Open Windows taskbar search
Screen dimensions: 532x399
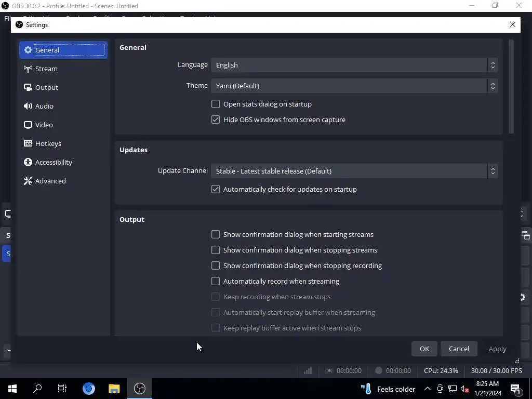pyautogui.click(x=37, y=389)
